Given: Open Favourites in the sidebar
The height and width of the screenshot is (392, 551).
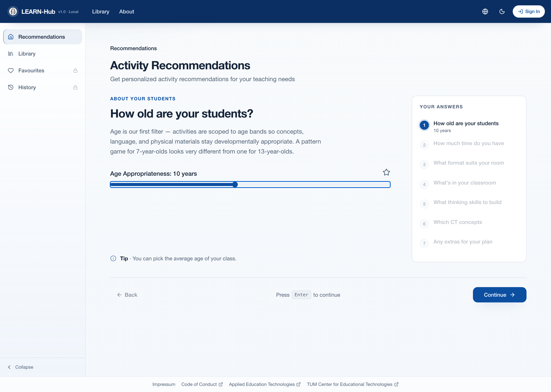Looking at the screenshot, I should [43, 70].
